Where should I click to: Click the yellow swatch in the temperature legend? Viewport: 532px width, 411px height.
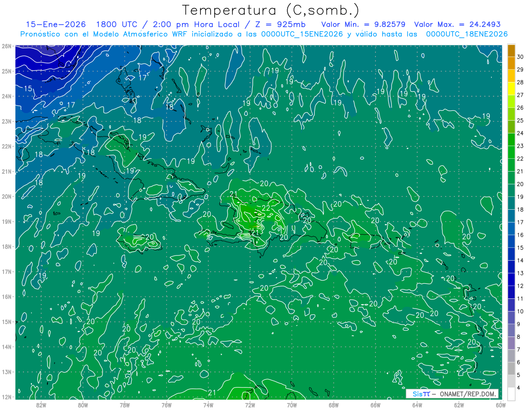point(511,89)
